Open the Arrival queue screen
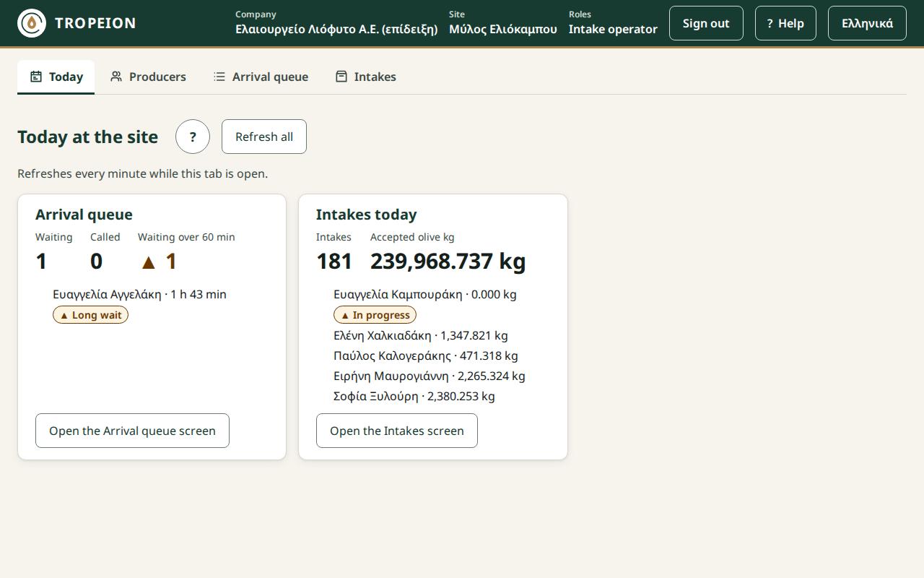 132,431
